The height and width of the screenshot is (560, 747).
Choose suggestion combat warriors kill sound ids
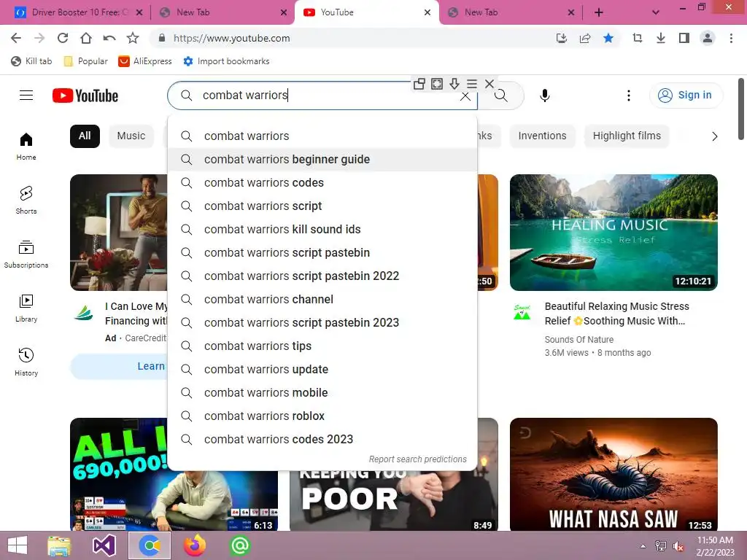[x=322, y=229]
